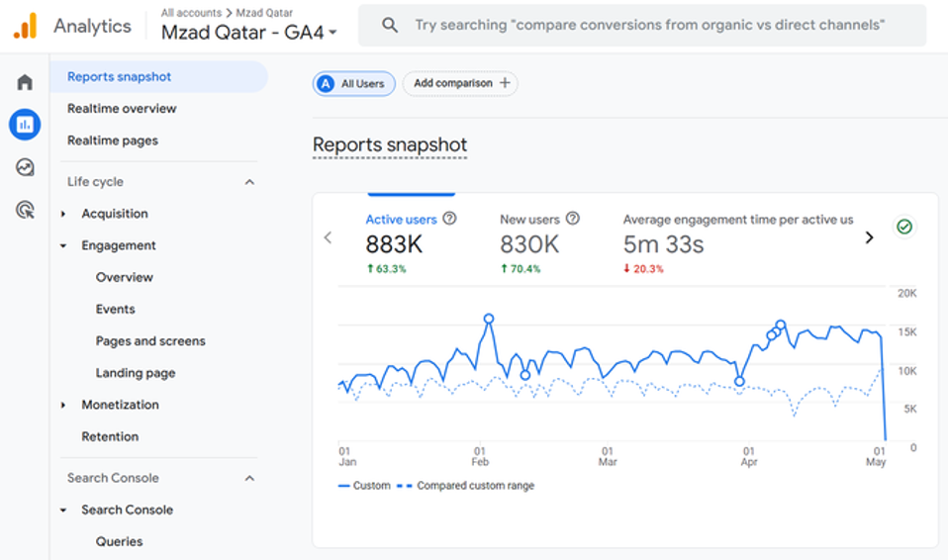
Task: Click the 830K new users value
Action: [529, 245]
